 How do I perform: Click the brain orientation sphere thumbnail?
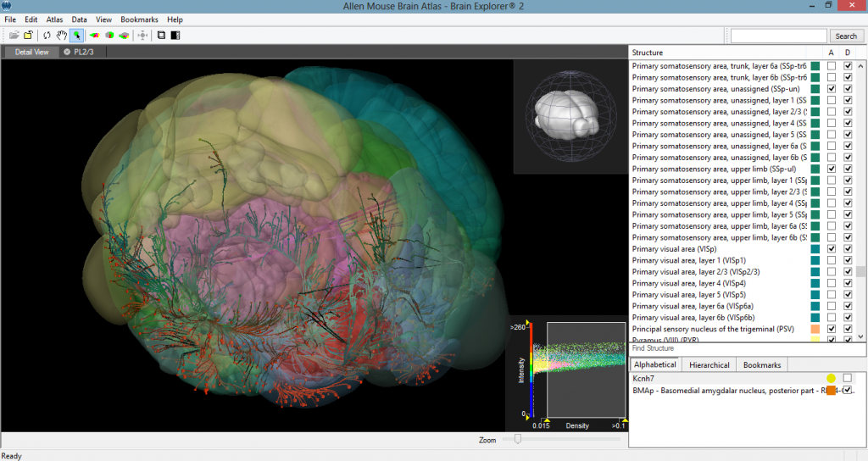[570, 116]
